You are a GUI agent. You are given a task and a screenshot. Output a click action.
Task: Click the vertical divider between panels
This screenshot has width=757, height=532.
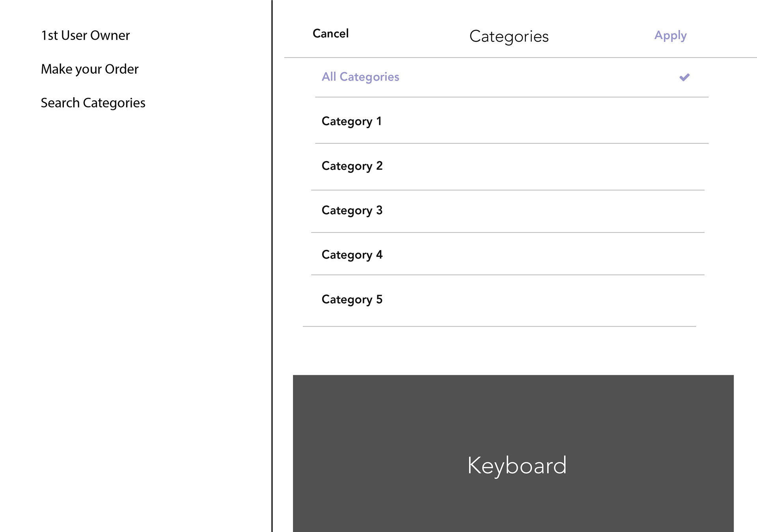click(272, 266)
